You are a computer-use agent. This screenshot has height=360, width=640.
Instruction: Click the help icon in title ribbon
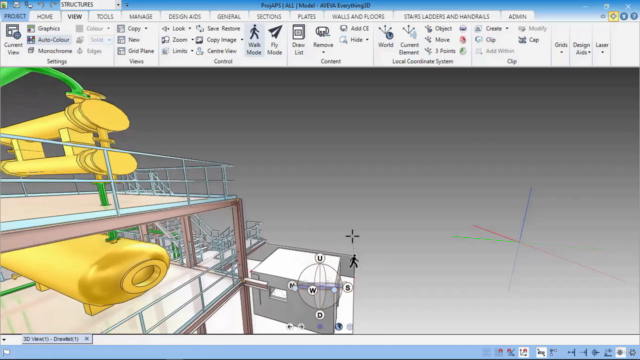click(634, 16)
